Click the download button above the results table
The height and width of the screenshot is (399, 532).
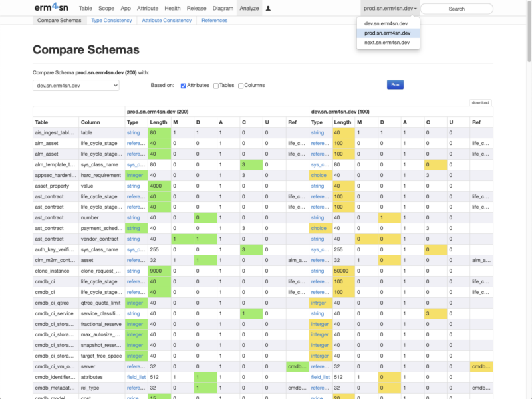480,102
